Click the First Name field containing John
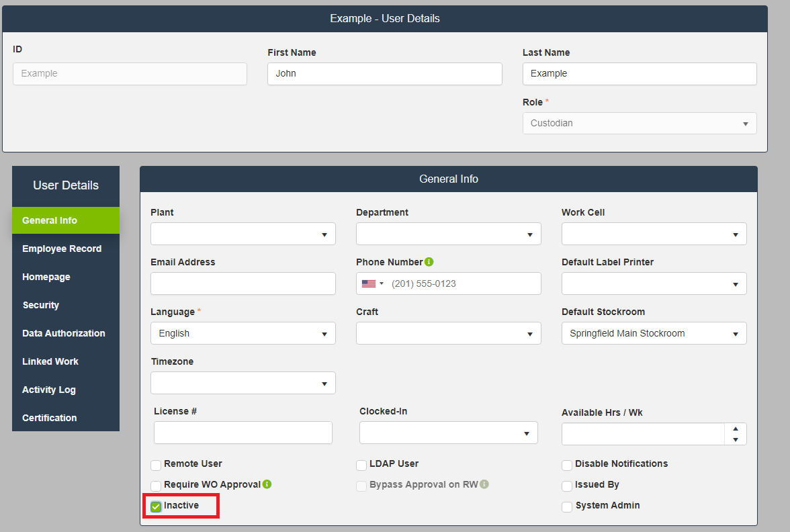This screenshot has width=790, height=532. click(x=384, y=74)
